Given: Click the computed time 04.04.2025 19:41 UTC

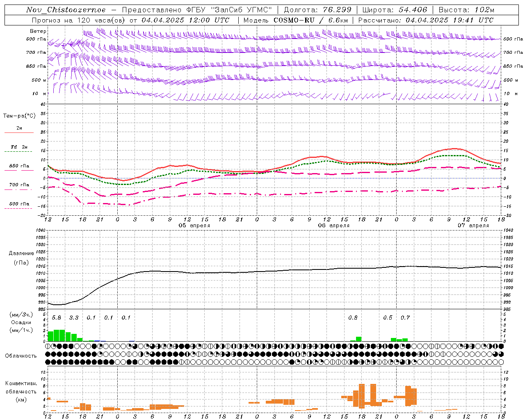Looking at the screenshot, I should pos(450,20).
